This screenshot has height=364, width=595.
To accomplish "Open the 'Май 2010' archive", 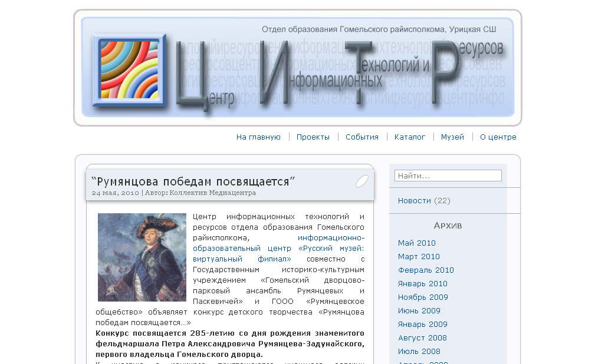I will [x=416, y=243].
